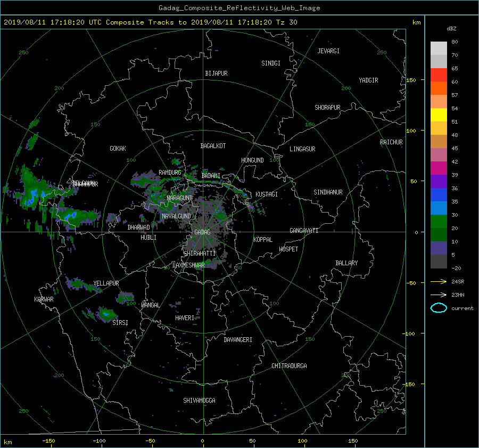Click the HUBLI city label
Image resolution: width=479 pixels, height=448 pixels.
[148, 237]
